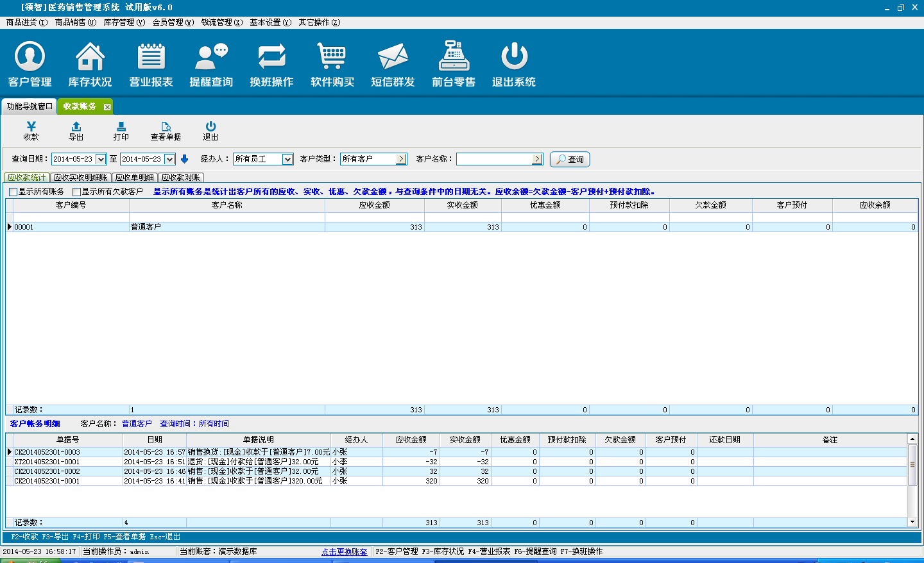Click the 点击更换账套 link
This screenshot has width=924, height=563.
coord(345,551)
